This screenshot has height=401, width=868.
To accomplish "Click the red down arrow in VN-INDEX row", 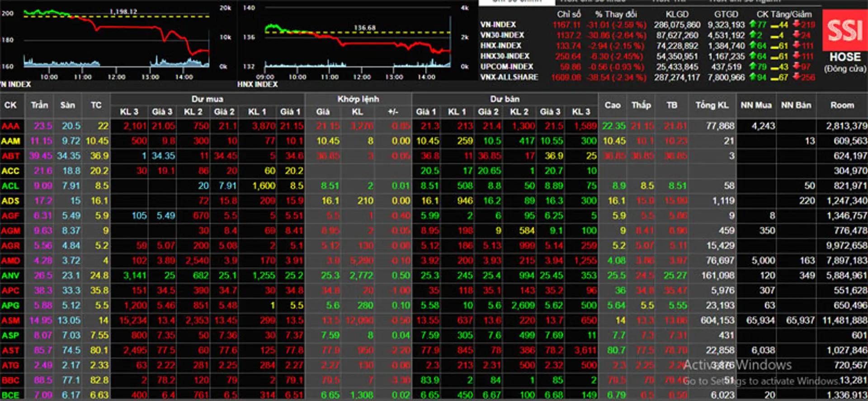I will 797,24.
